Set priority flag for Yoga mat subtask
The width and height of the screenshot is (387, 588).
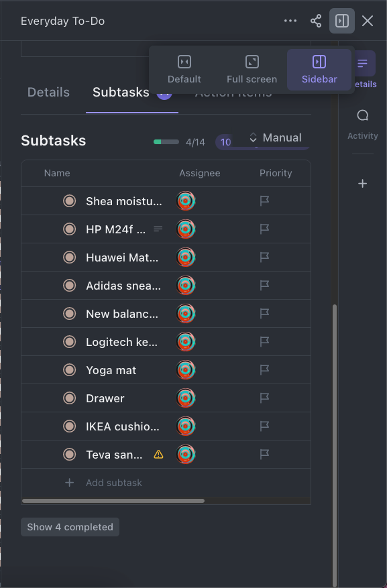click(x=264, y=370)
